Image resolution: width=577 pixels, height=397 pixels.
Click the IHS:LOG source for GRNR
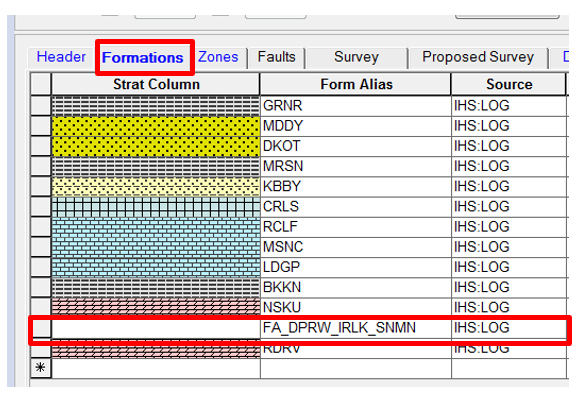(x=509, y=106)
